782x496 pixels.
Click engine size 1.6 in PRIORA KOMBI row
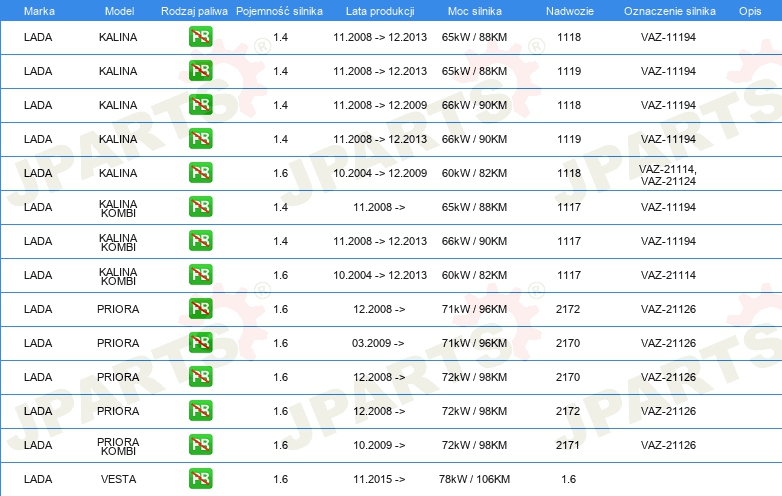click(281, 445)
